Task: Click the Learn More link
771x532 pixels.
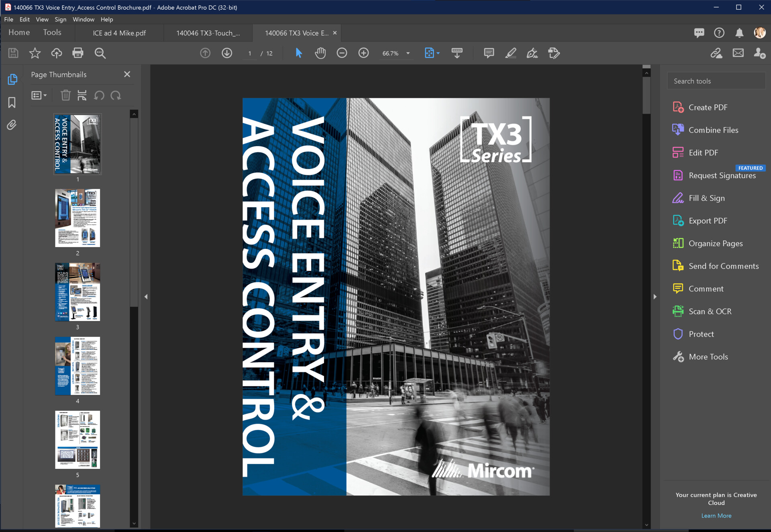Action: coord(716,515)
